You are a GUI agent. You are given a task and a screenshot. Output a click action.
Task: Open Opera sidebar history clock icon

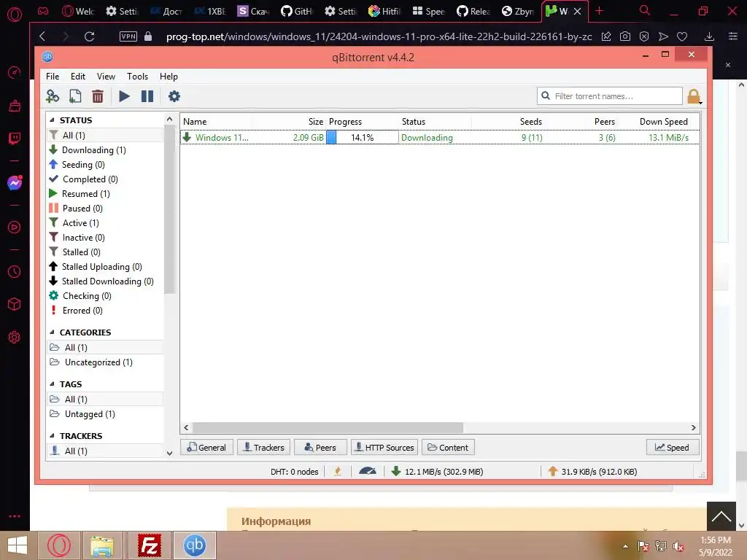15,271
